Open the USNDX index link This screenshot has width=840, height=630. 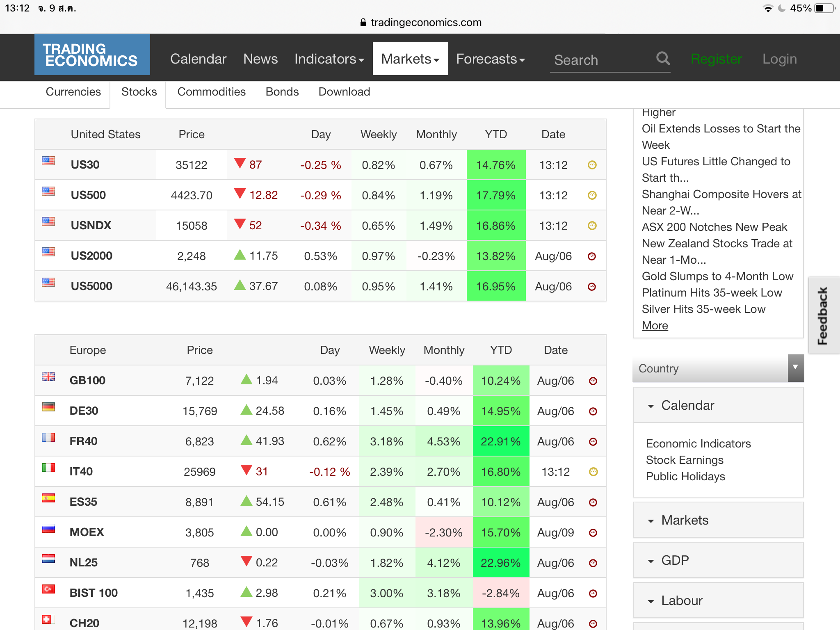pos(91,226)
